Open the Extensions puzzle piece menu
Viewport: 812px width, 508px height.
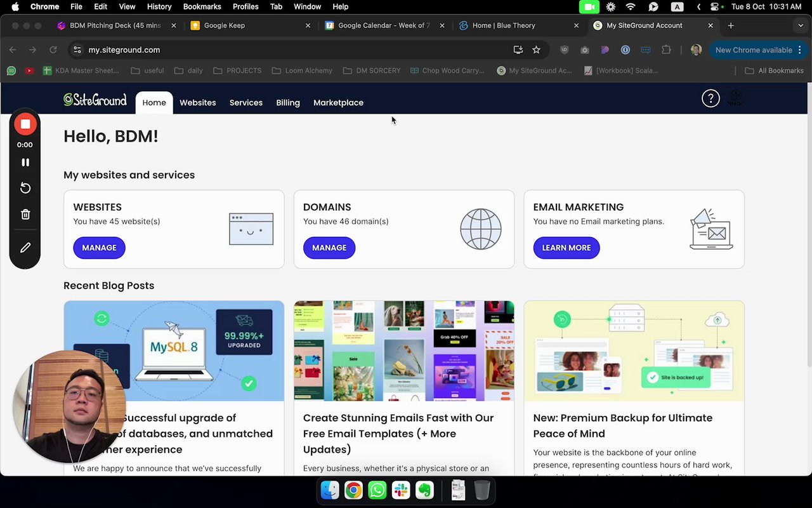[666, 50]
